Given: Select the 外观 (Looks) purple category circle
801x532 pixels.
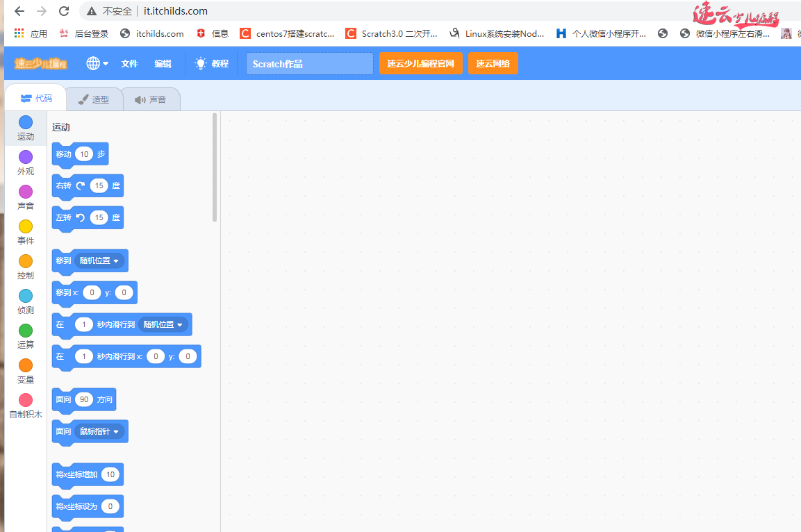Looking at the screenshot, I should (26, 157).
